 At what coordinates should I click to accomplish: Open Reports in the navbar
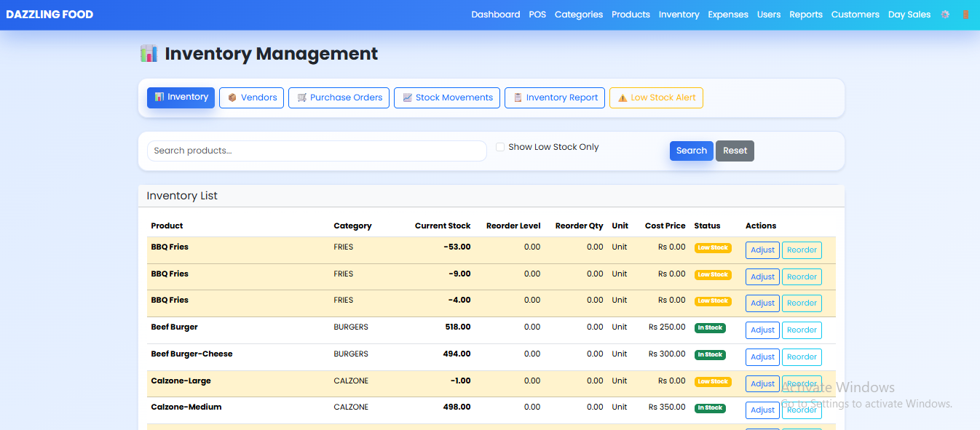(806, 15)
